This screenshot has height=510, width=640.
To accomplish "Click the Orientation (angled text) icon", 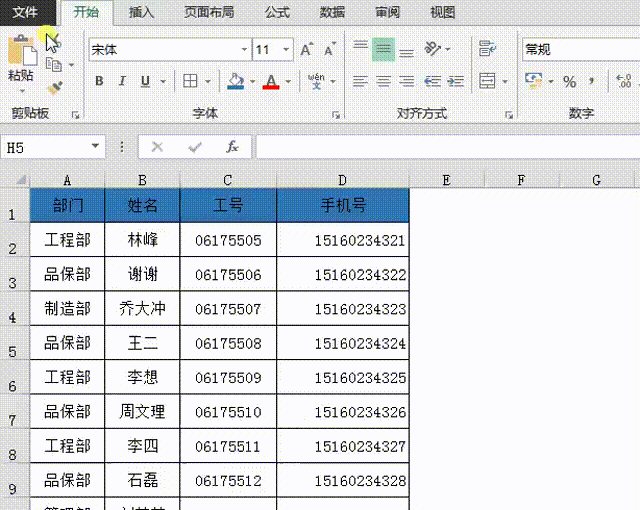I will pyautogui.click(x=432, y=49).
